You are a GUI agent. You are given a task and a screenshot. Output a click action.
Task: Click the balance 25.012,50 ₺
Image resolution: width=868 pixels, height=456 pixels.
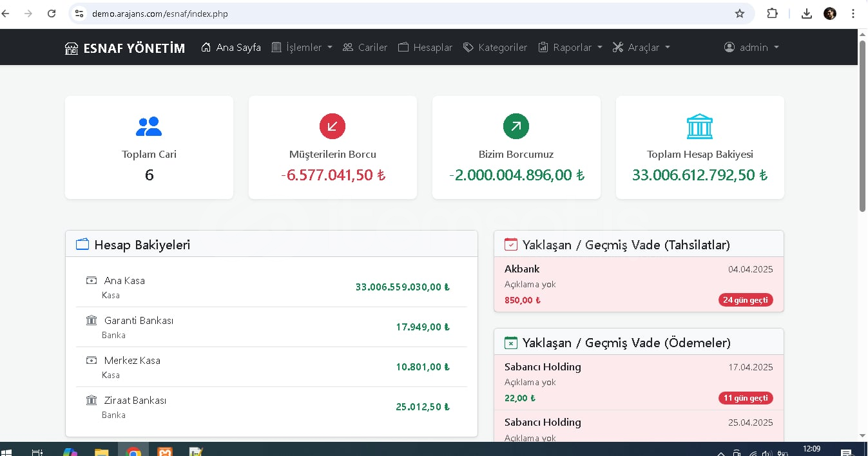coord(423,407)
